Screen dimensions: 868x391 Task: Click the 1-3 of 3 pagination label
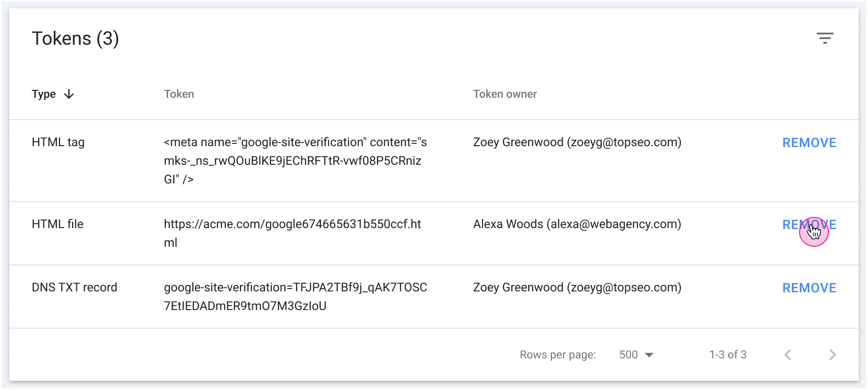[727, 355]
